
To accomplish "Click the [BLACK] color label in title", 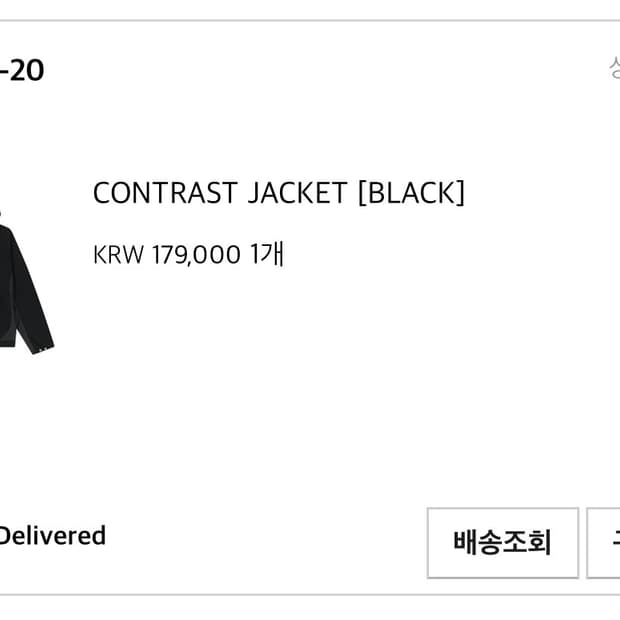I will pos(411,193).
